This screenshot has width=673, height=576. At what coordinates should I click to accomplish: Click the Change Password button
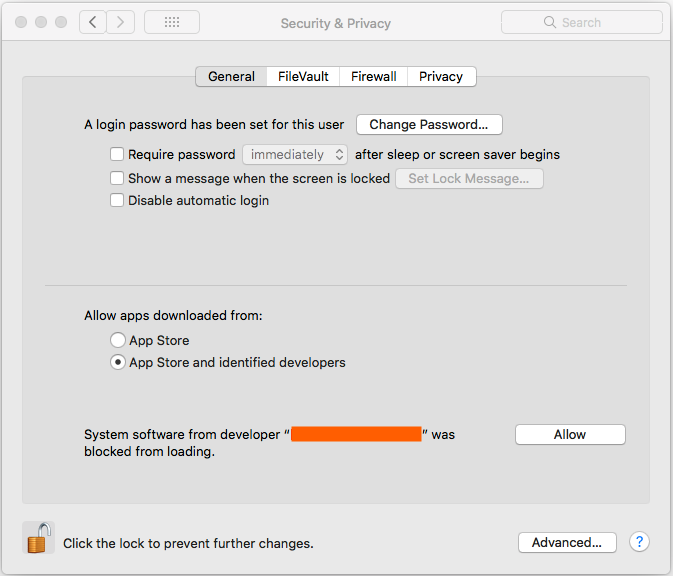pos(429,125)
